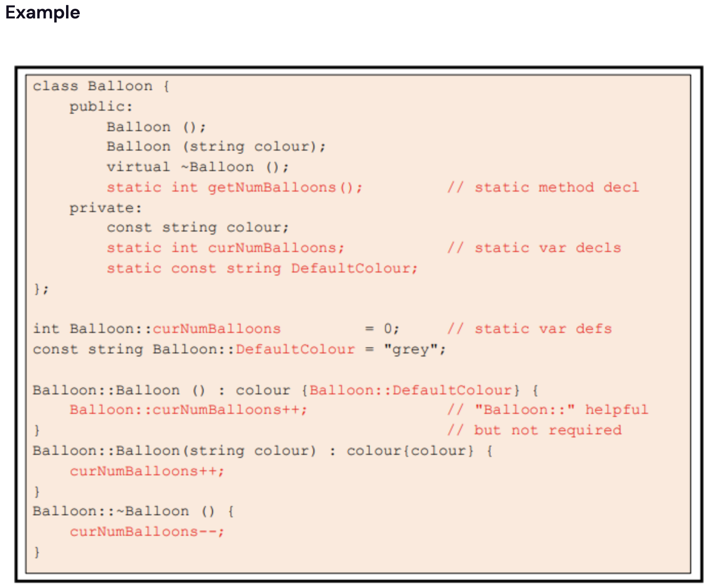The width and height of the screenshot is (724, 588).
Task: Click the "curNumBalloons--;" statement
Action: [x=147, y=532]
